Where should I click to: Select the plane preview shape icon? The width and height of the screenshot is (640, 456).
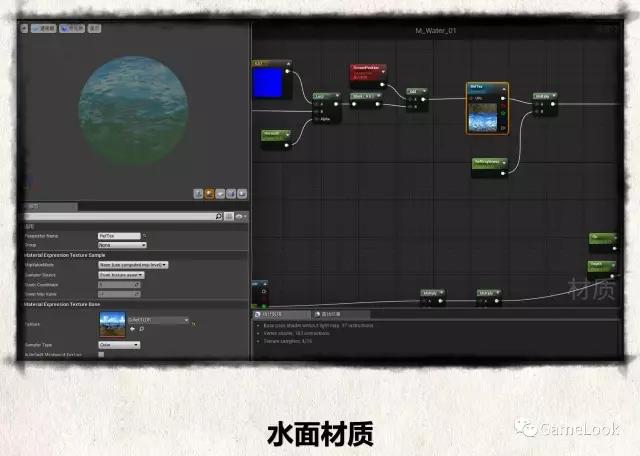[x=220, y=194]
